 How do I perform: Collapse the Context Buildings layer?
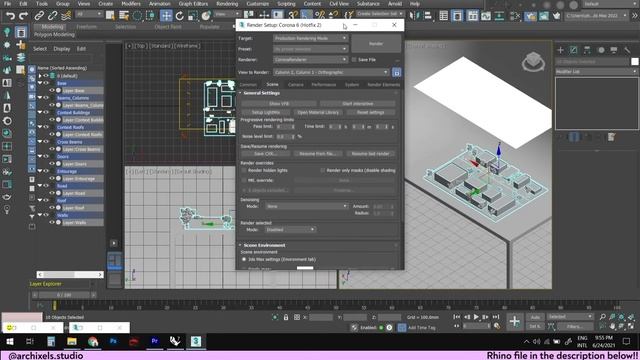click(40, 112)
